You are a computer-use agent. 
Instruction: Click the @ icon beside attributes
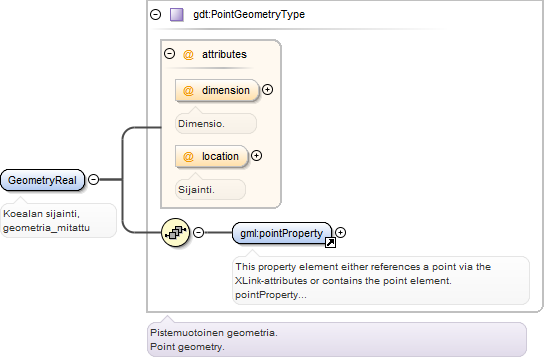(188, 55)
